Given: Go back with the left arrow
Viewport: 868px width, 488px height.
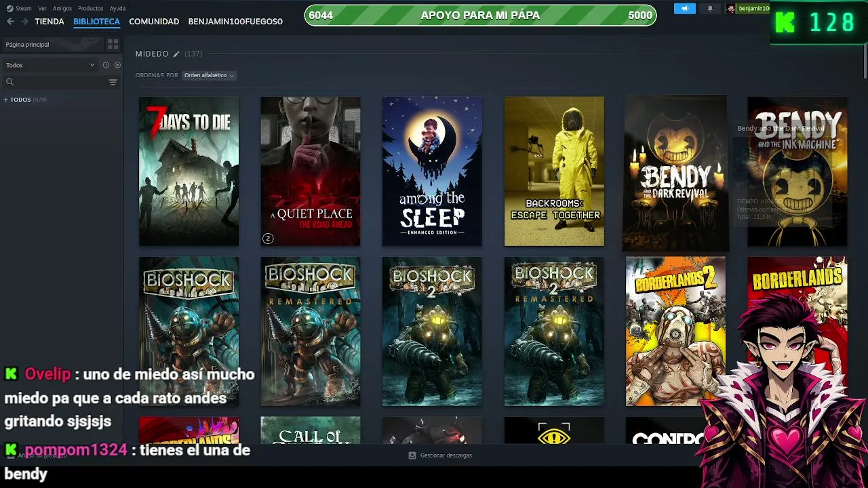Looking at the screenshot, I should (10, 22).
